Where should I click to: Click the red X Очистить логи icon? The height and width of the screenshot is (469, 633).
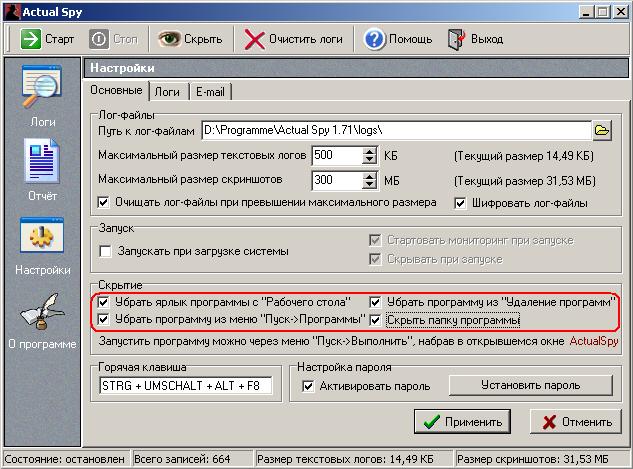pos(254,40)
